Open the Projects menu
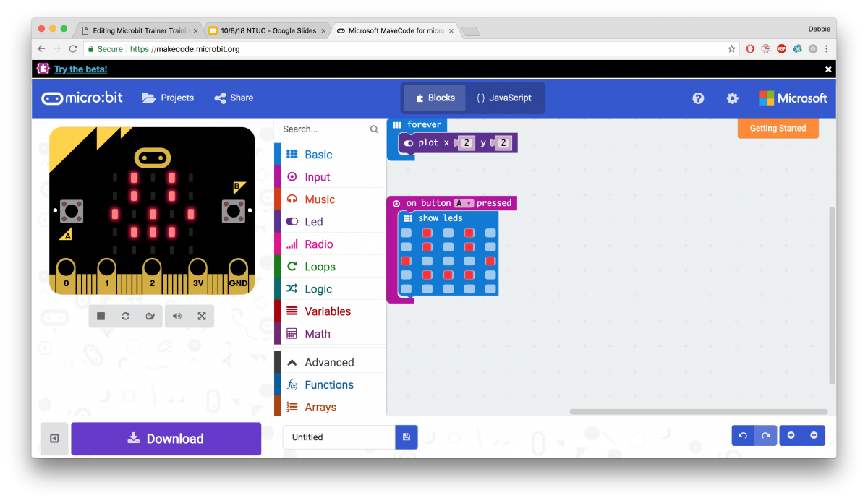Screen dimensions: 868x503 point(169,98)
